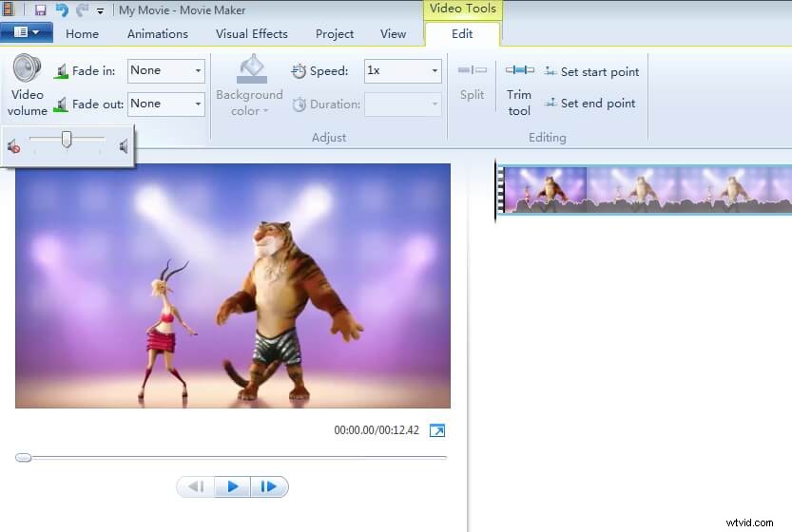
Task: Click the Set start point icon
Action: 551,72
